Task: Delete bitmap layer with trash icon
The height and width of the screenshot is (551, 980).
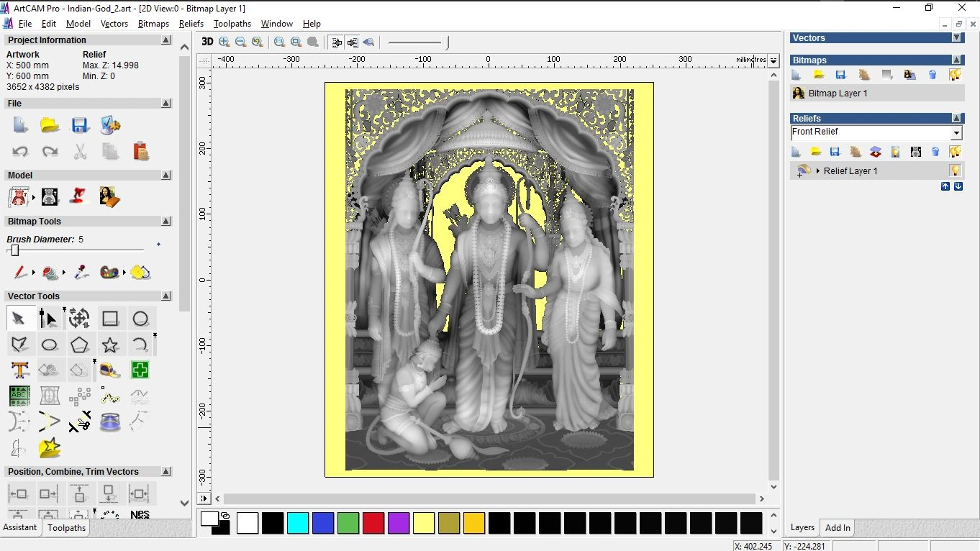Action: 933,75
